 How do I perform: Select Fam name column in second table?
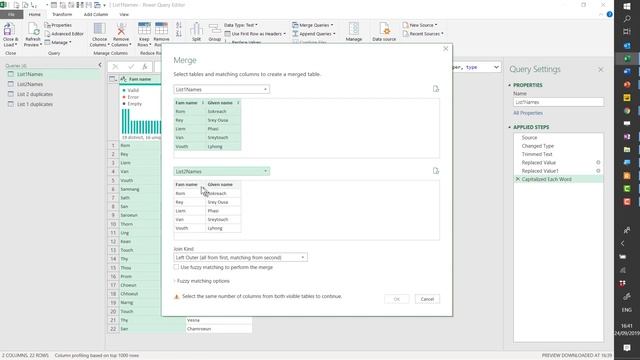[x=189, y=184]
